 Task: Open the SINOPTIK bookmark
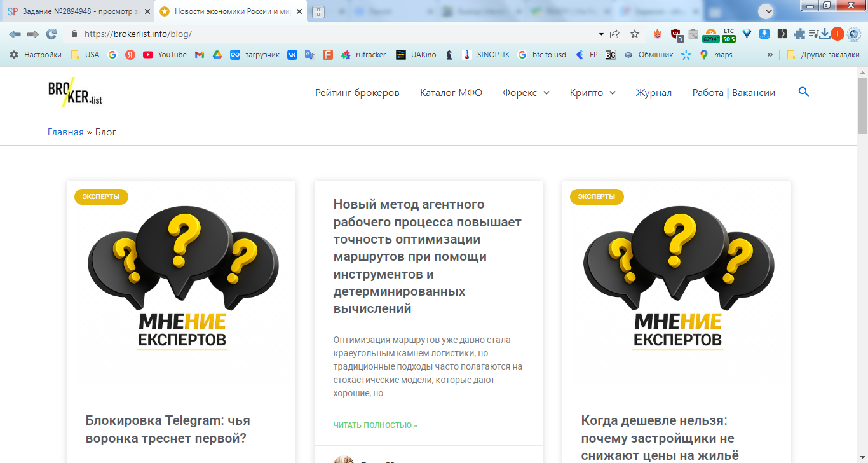(x=486, y=55)
